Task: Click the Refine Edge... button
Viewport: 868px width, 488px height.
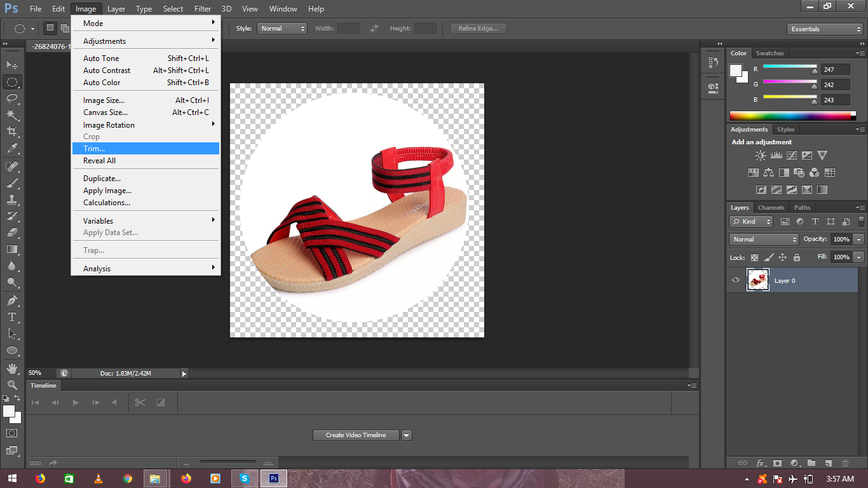Action: [x=478, y=29]
